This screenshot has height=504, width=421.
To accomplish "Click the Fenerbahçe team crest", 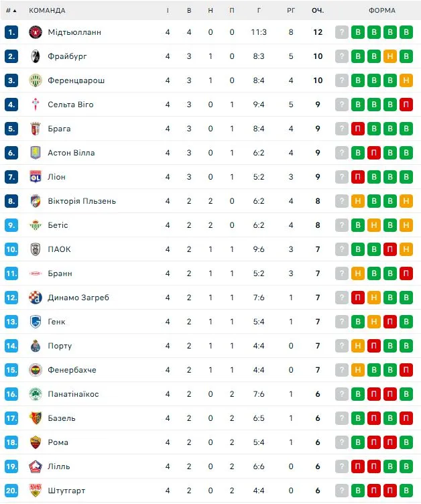I will click(x=36, y=370).
